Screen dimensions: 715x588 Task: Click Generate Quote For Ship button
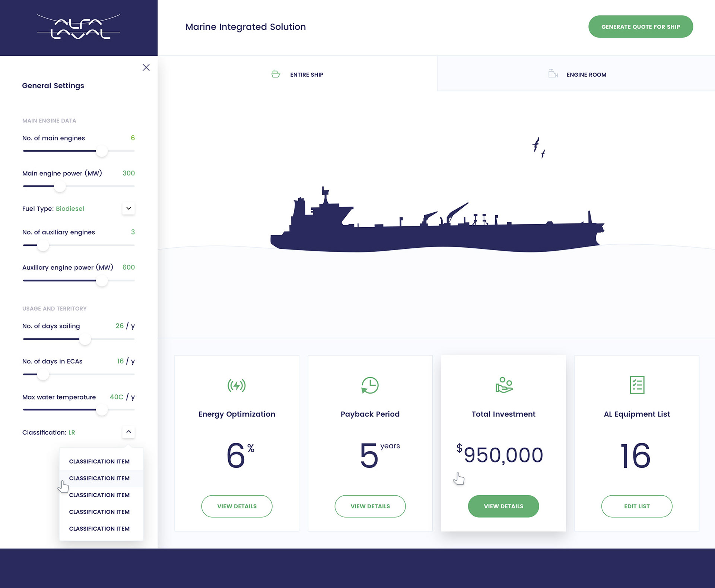(641, 26)
